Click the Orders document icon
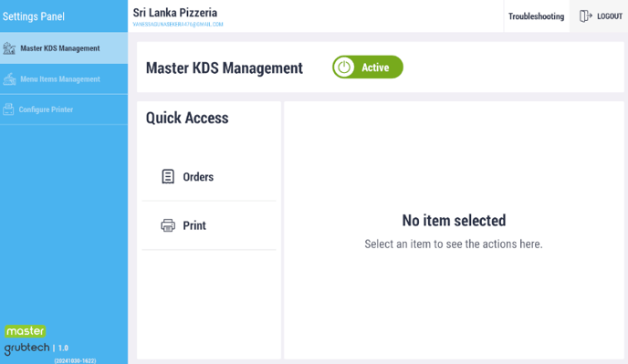 click(x=168, y=177)
